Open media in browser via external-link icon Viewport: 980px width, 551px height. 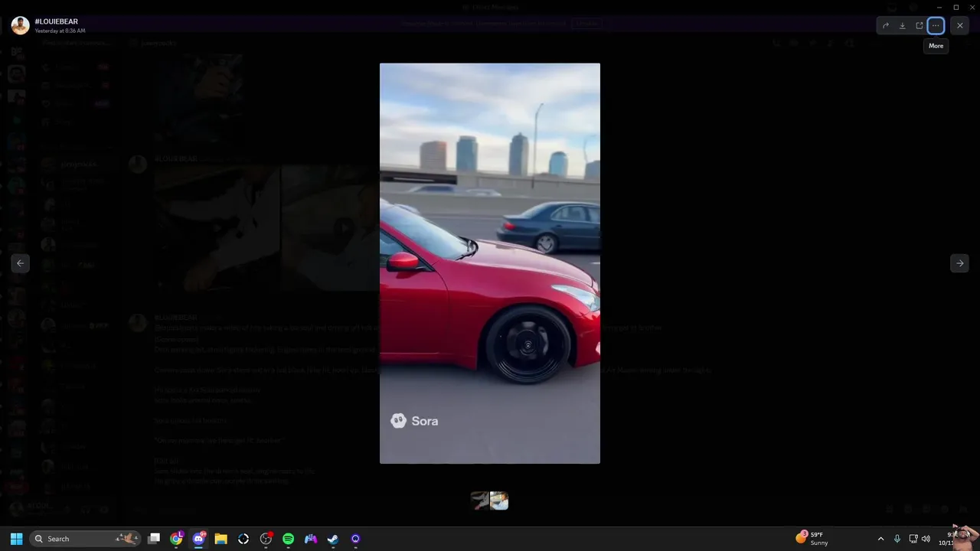[x=920, y=25]
